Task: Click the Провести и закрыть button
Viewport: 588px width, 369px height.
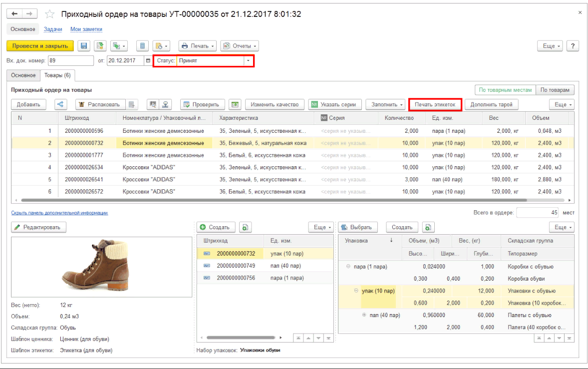Action: 40,46
